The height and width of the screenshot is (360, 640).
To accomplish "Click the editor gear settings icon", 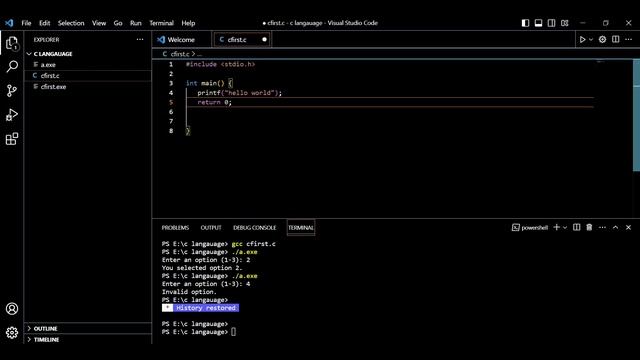I will coord(602,40).
